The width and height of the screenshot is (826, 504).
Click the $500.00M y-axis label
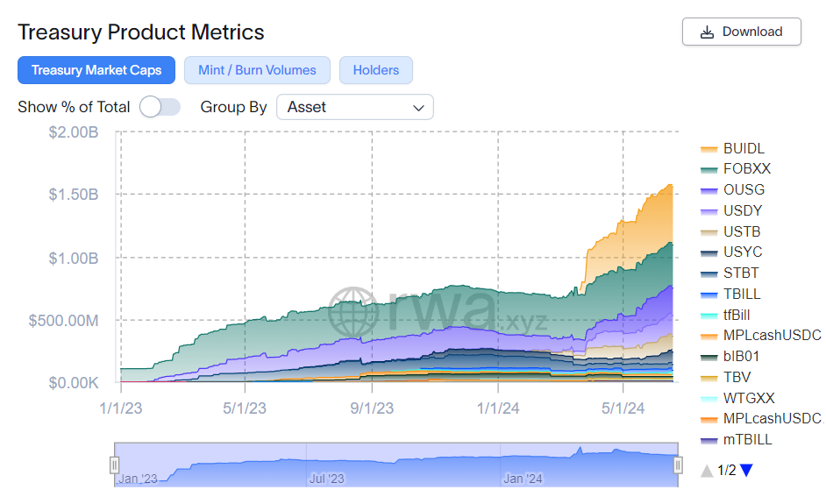click(63, 320)
